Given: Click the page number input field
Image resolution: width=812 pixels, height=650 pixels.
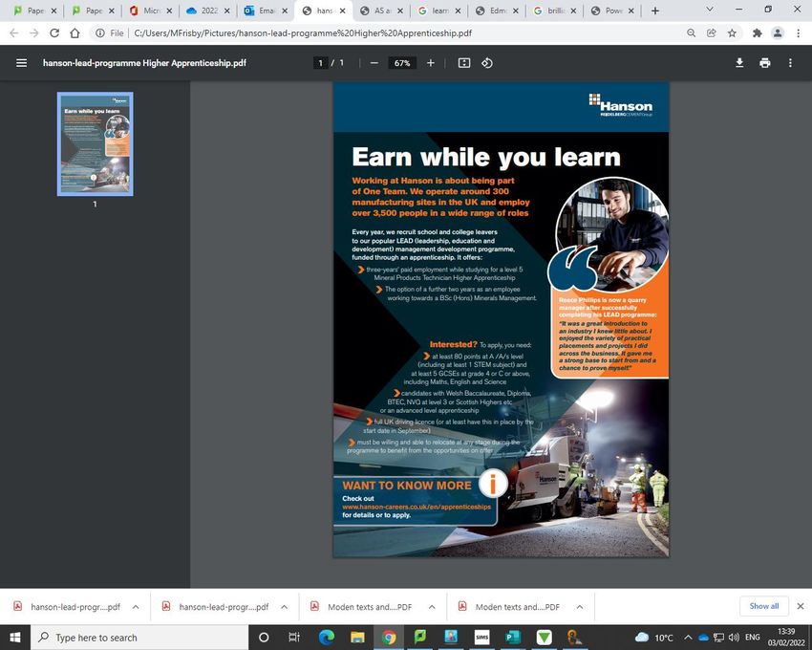Looking at the screenshot, I should point(321,63).
